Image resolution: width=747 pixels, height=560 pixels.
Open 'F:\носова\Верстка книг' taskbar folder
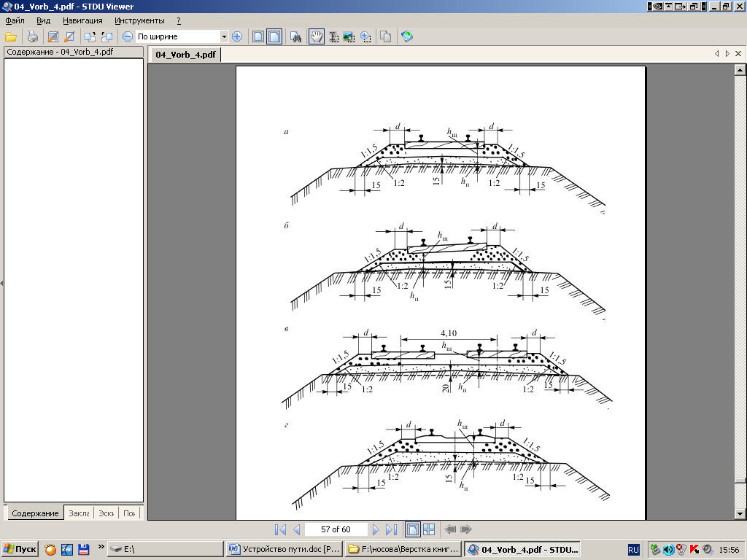click(x=403, y=549)
